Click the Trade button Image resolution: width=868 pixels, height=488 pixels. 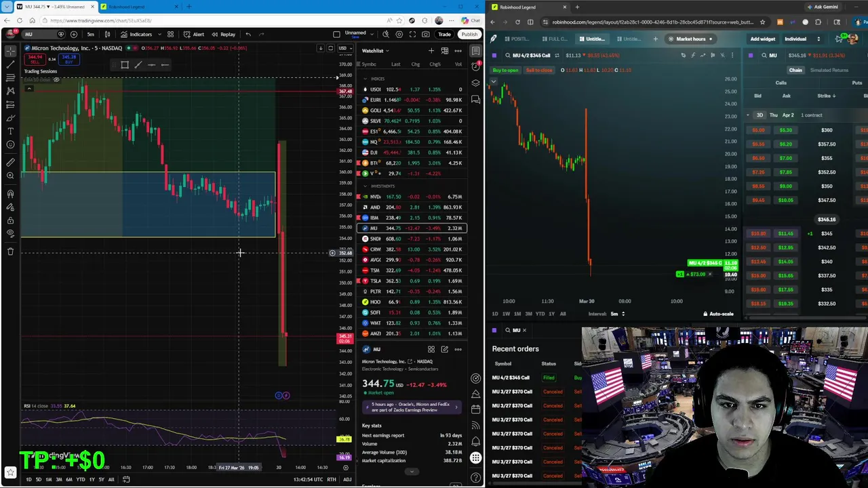[444, 34]
